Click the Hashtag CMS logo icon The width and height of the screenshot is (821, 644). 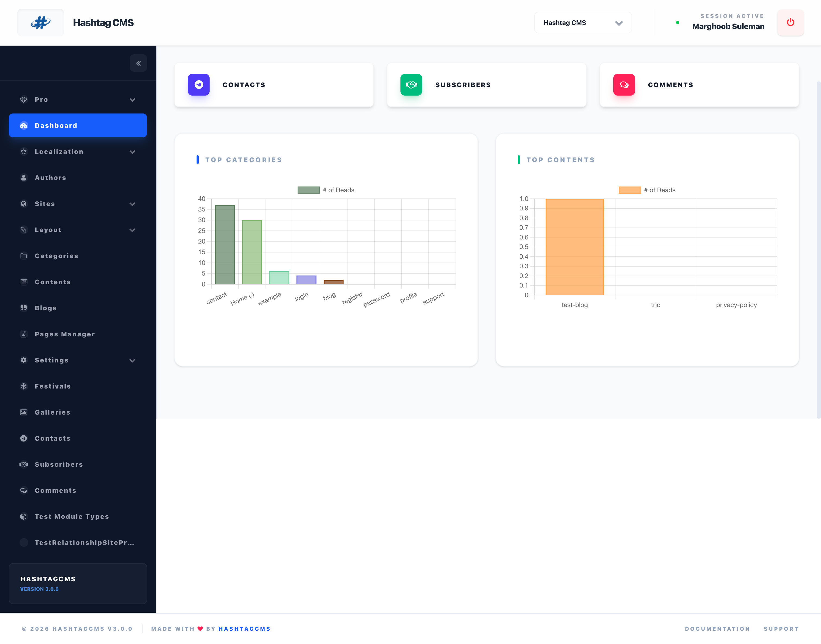pos(41,23)
